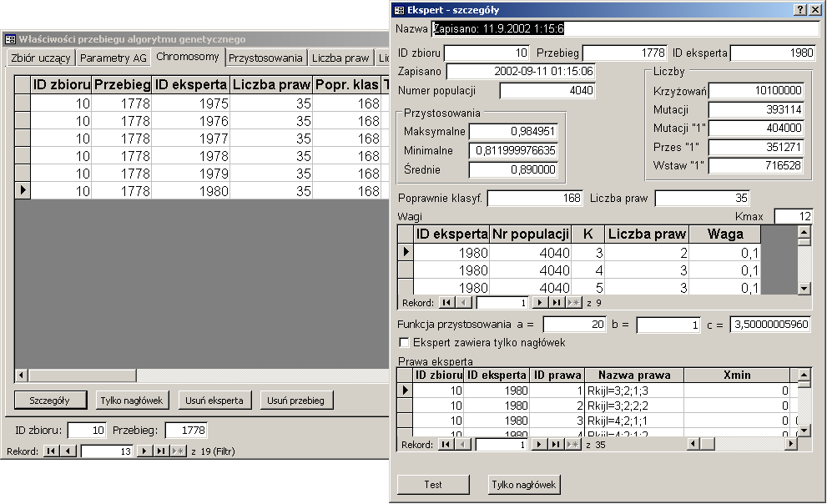Click the Przebieg filter field in main window
827x504 pixels.
(x=186, y=431)
